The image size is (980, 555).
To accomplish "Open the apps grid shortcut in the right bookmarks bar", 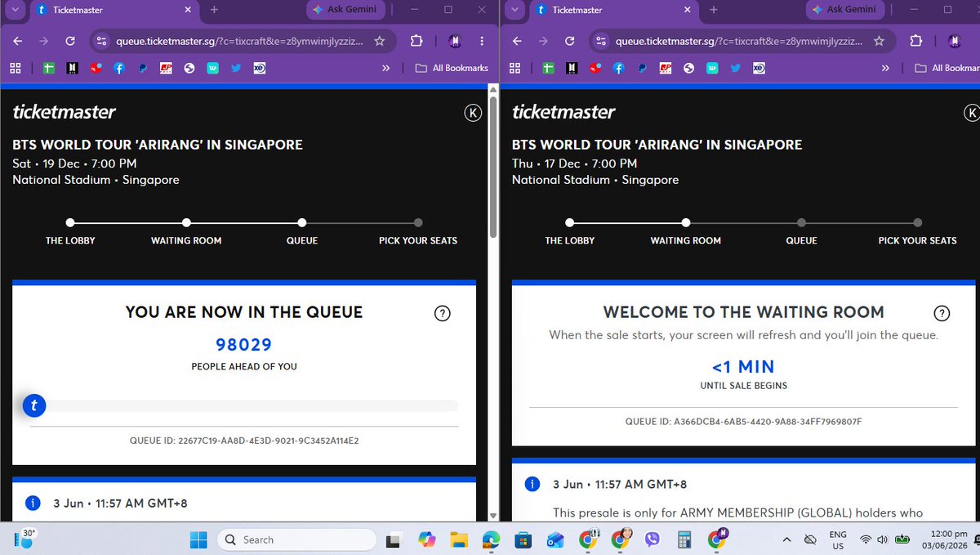I will (x=514, y=69).
